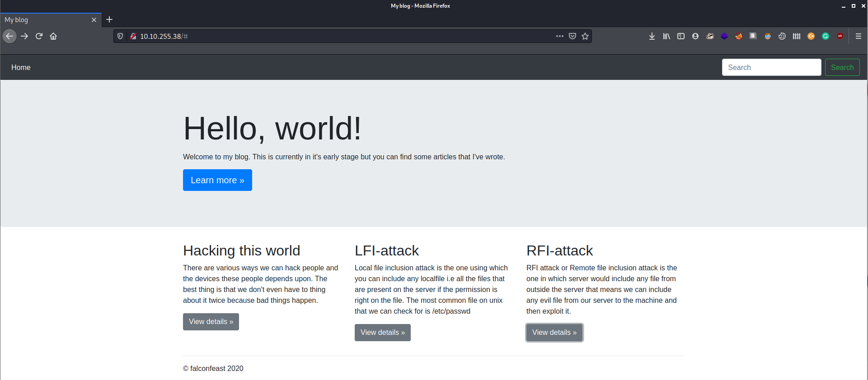Open the Learn more button
The image size is (868, 380).
[217, 180]
